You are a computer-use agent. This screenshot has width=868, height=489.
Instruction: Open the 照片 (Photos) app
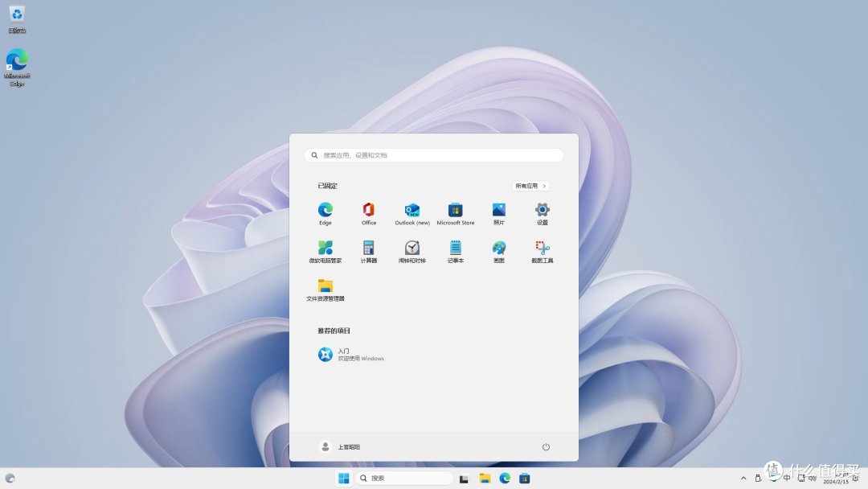click(499, 214)
